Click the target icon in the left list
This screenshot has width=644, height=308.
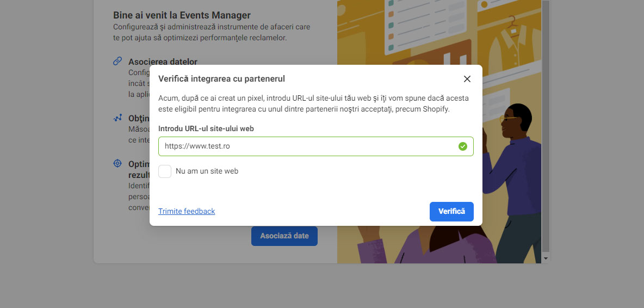pyautogui.click(x=117, y=163)
